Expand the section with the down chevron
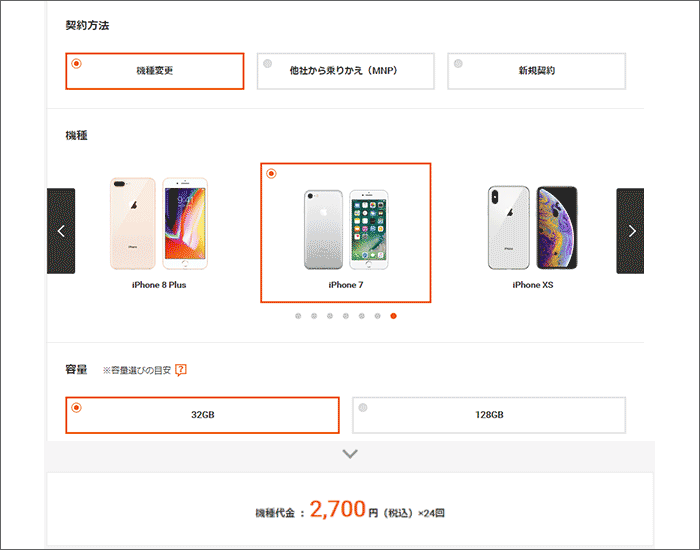The height and width of the screenshot is (550, 700). (x=350, y=454)
